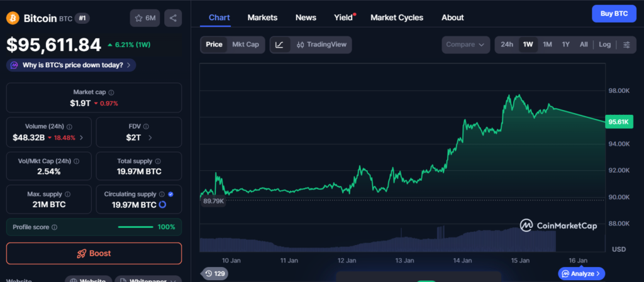Select the line chart icon
This screenshot has height=282, width=644.
pyautogui.click(x=280, y=45)
